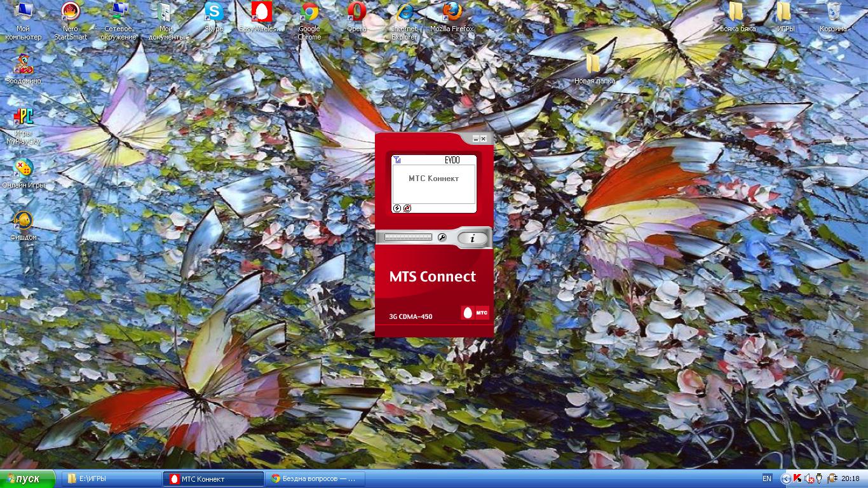Select the Мои документы desktop icon

(166, 22)
